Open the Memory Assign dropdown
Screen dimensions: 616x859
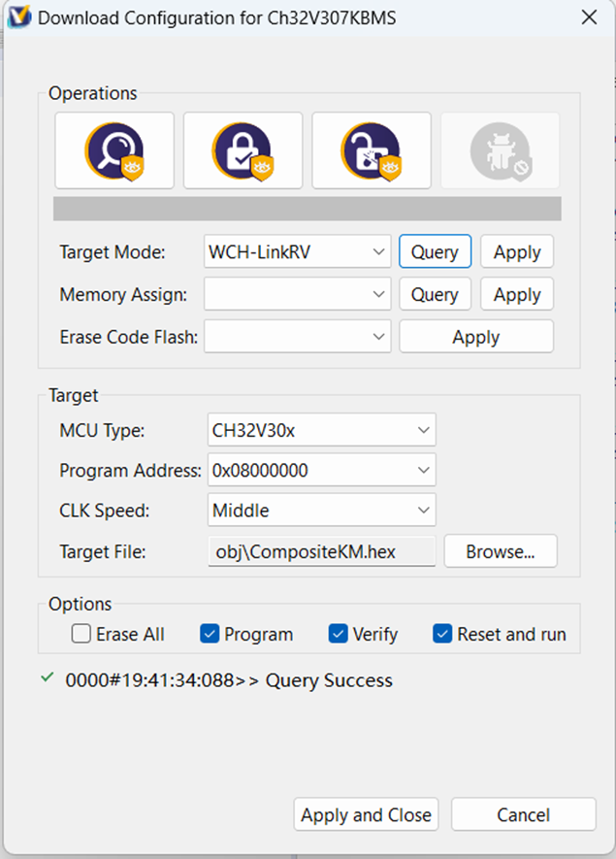[x=297, y=294]
